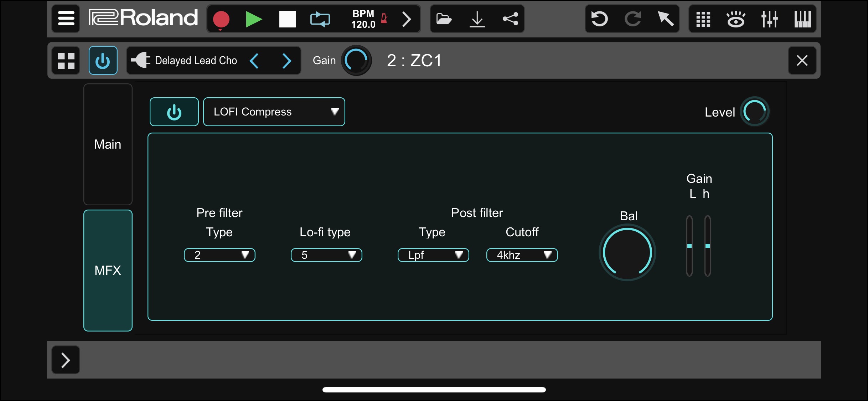
Task: Toggle the ZC1 instrument power button
Action: click(x=103, y=61)
